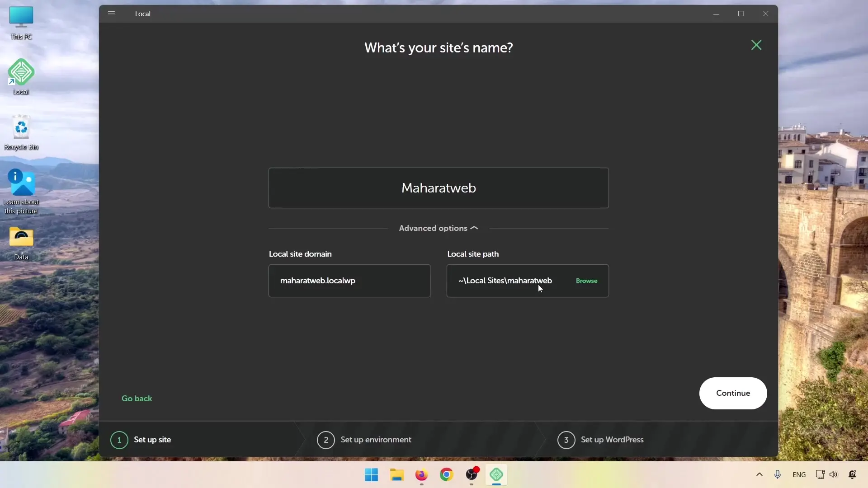868x488 pixels.
Task: Select step 1 Set up site
Action: 141,440
